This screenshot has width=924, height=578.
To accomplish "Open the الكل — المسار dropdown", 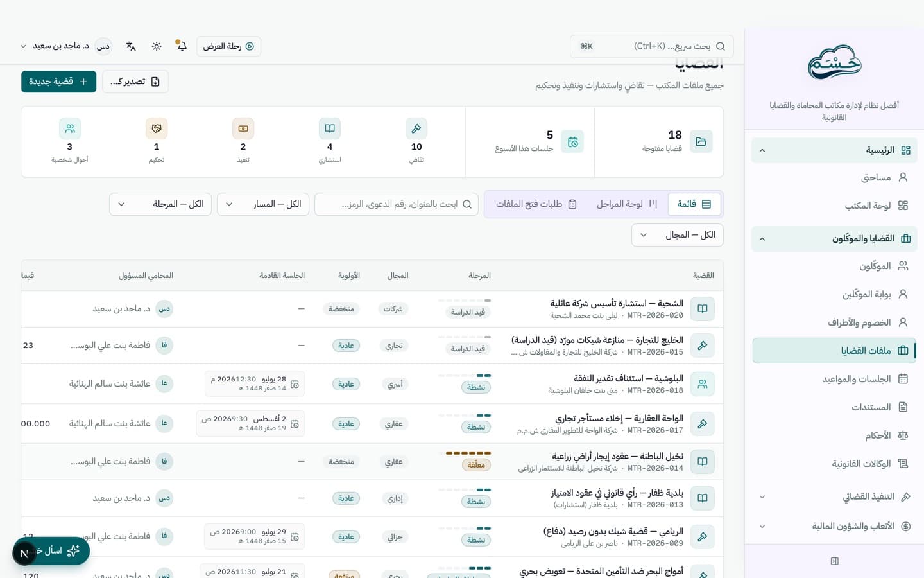I will [x=263, y=204].
